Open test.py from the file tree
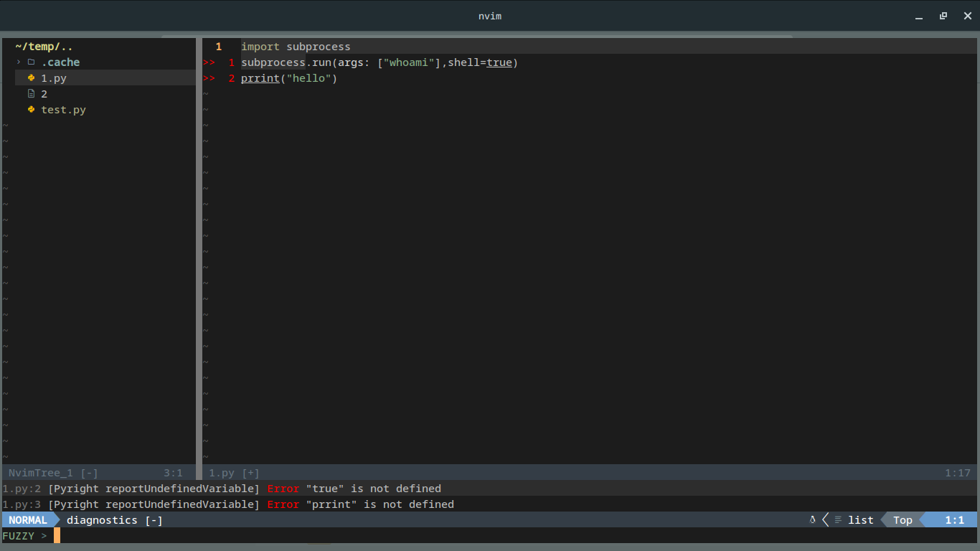Image resolution: width=980 pixels, height=551 pixels. (63, 110)
